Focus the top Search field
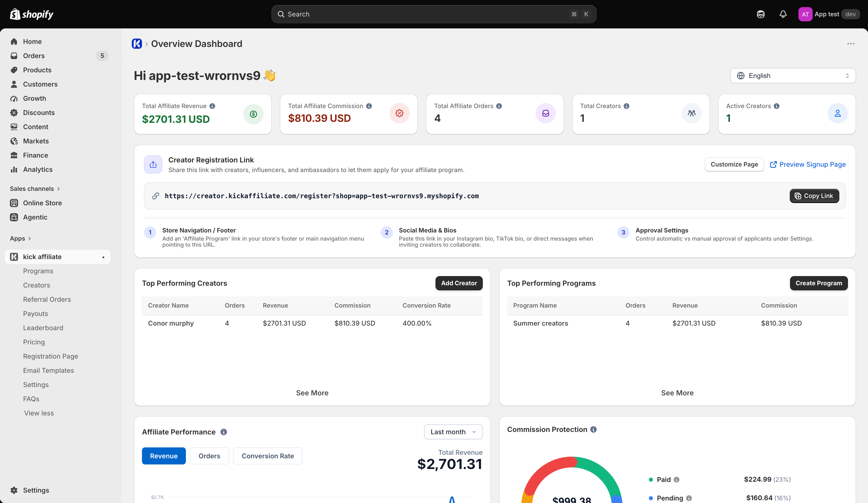 tap(434, 14)
